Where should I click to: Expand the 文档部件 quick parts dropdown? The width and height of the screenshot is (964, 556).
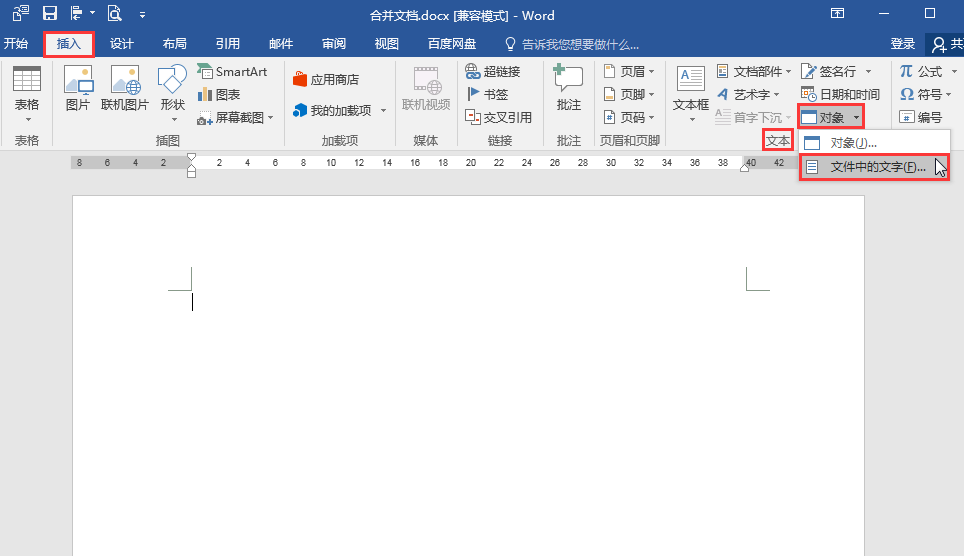point(788,72)
